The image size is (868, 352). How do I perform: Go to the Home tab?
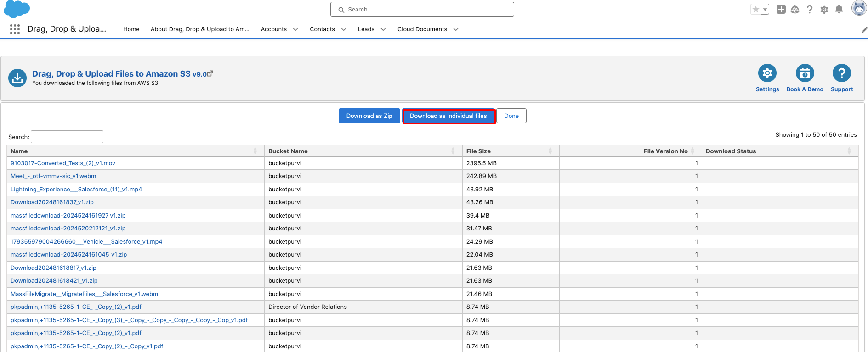point(131,29)
